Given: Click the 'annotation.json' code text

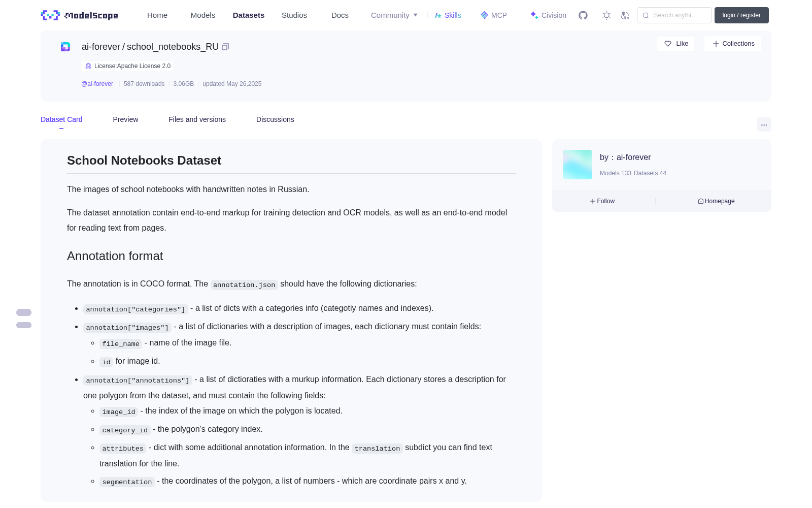Looking at the screenshot, I should (x=244, y=284).
